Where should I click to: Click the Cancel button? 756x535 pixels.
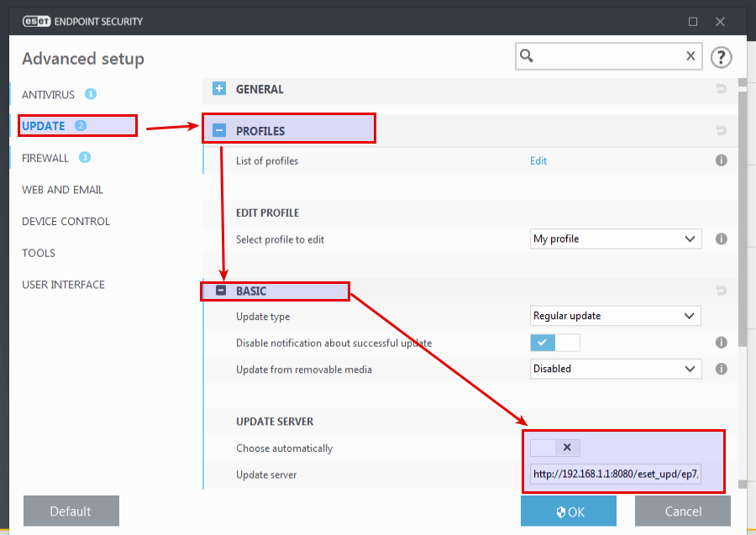click(x=683, y=511)
